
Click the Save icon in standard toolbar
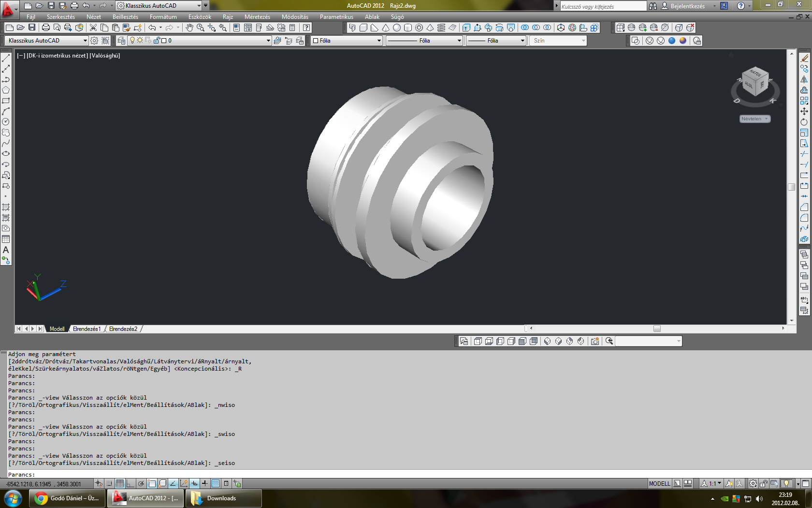click(32, 28)
